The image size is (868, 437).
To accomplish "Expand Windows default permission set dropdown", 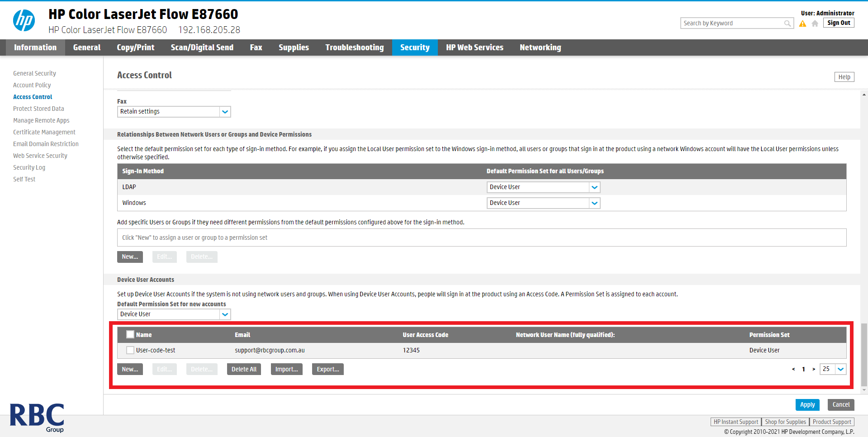I will click(594, 203).
